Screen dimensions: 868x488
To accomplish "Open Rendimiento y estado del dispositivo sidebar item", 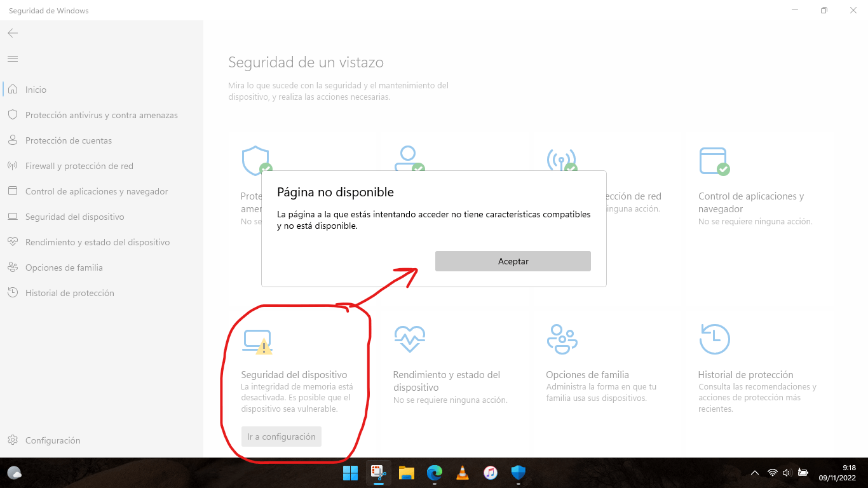I will (102, 242).
